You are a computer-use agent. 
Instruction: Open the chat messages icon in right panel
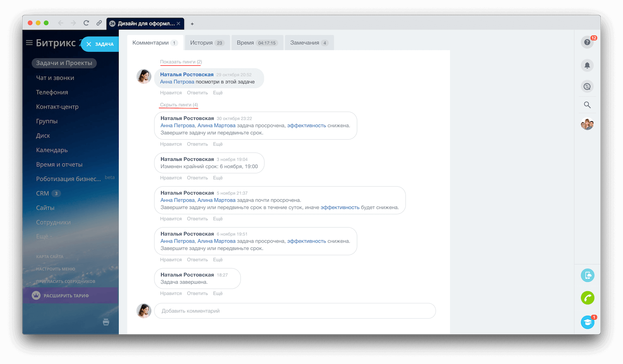click(587, 86)
